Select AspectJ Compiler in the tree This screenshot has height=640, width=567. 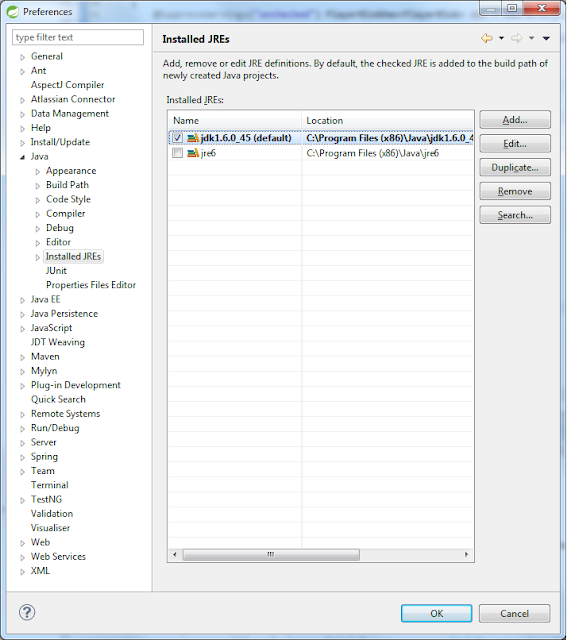coord(67,85)
